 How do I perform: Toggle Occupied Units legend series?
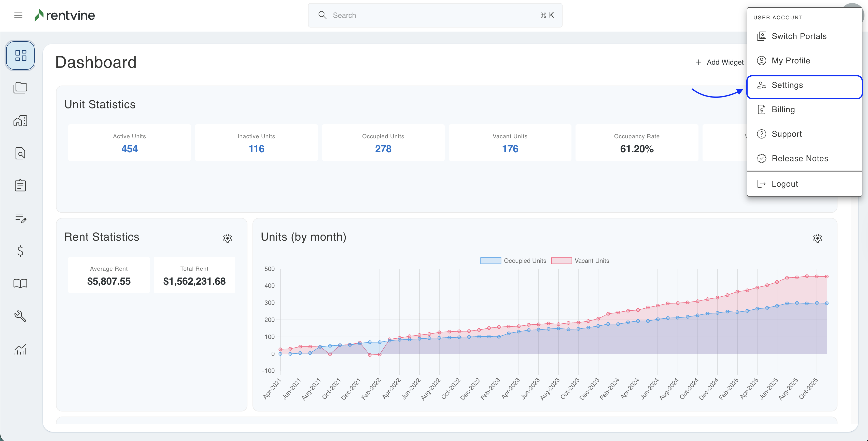point(513,261)
